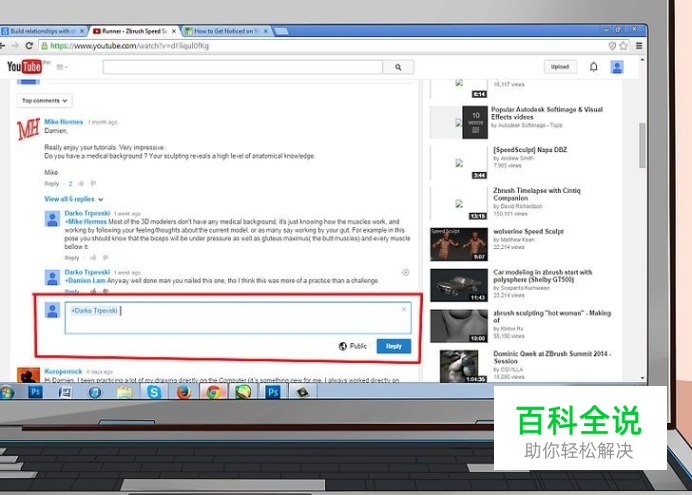Open iTunes from the taskbar

coord(94,392)
